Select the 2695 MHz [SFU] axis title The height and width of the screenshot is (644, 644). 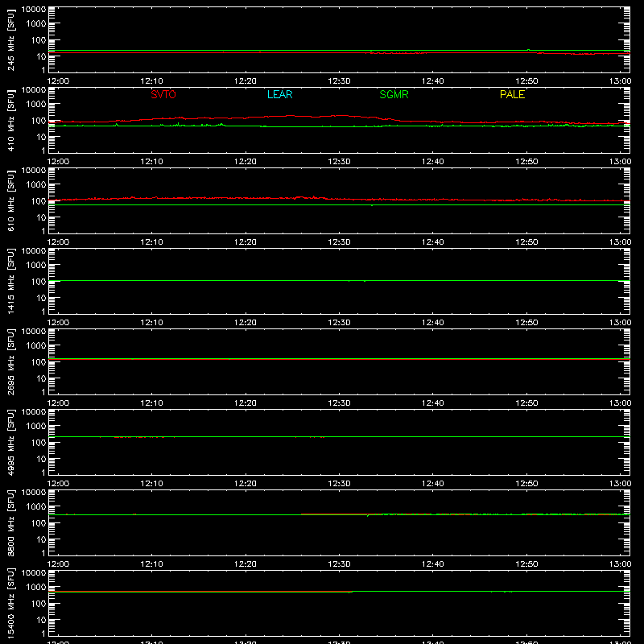point(10,361)
